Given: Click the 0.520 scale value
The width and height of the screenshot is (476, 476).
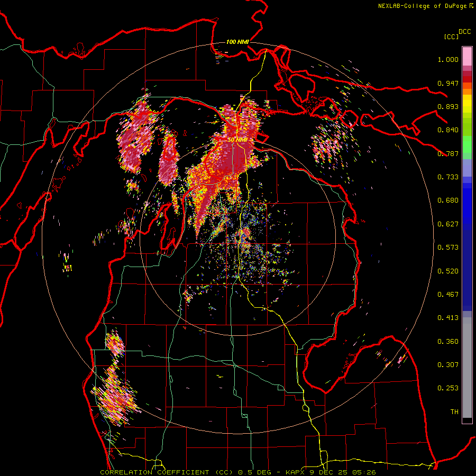Looking at the screenshot, I should [x=448, y=271].
